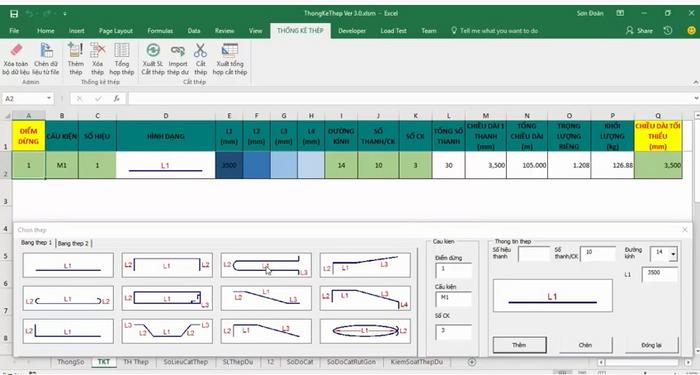Click the Cắt thép scissors icon
Screen dimensions: 700x375
200,50
